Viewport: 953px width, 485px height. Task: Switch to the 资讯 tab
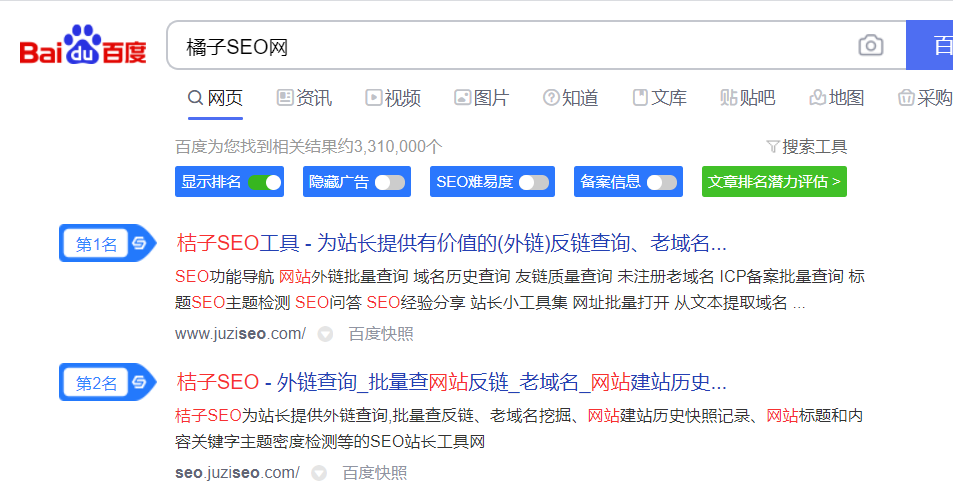[304, 98]
